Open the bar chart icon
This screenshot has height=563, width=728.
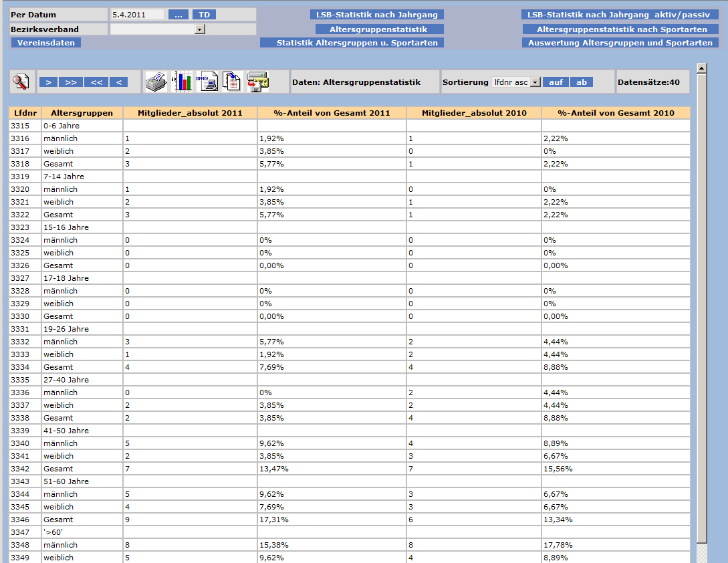[x=182, y=82]
